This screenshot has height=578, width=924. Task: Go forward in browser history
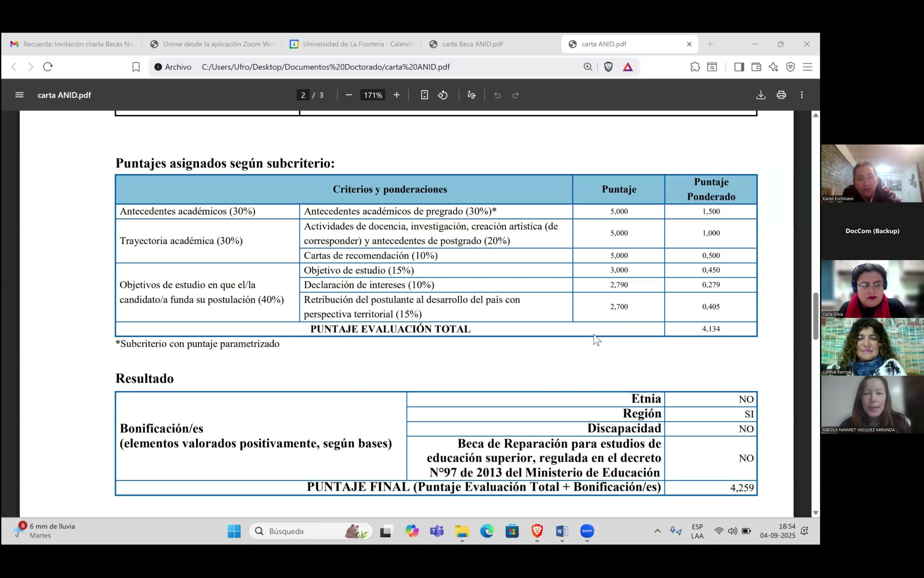[x=31, y=67]
